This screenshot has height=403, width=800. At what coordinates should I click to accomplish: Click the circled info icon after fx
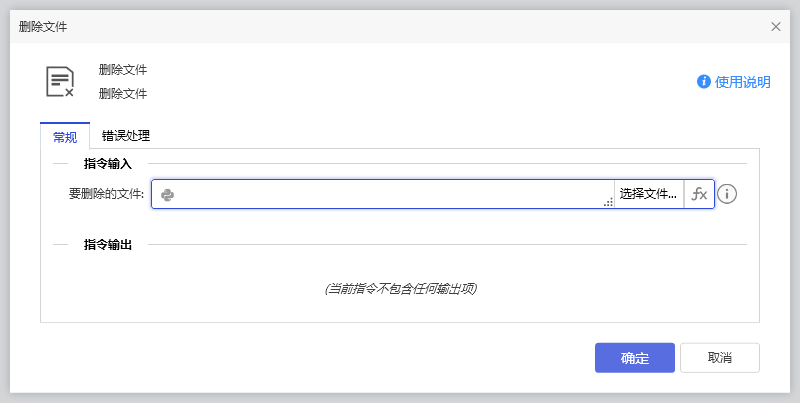coord(728,194)
